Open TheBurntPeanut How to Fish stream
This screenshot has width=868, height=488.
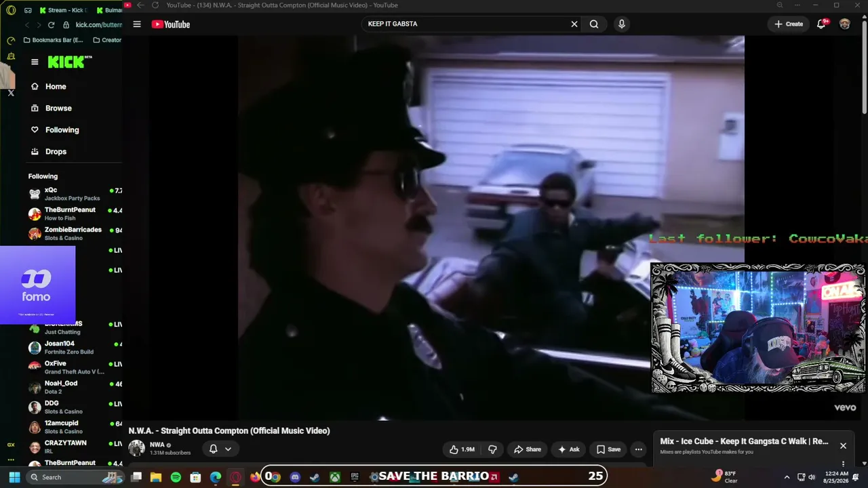pyautogui.click(x=75, y=213)
